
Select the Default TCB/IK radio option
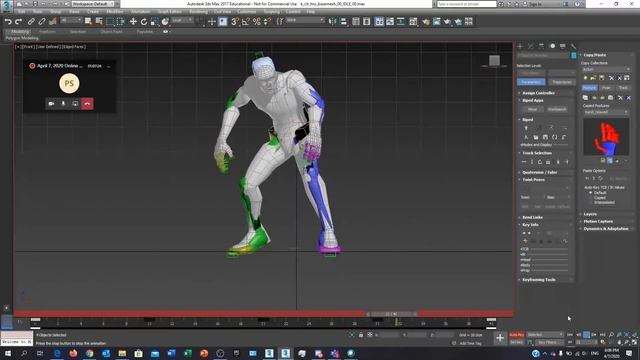(x=591, y=192)
